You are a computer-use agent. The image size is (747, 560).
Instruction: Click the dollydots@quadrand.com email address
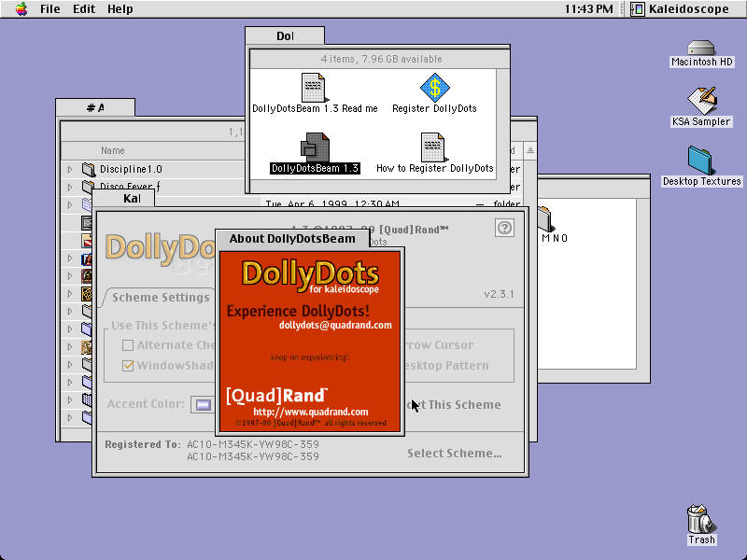335,325
